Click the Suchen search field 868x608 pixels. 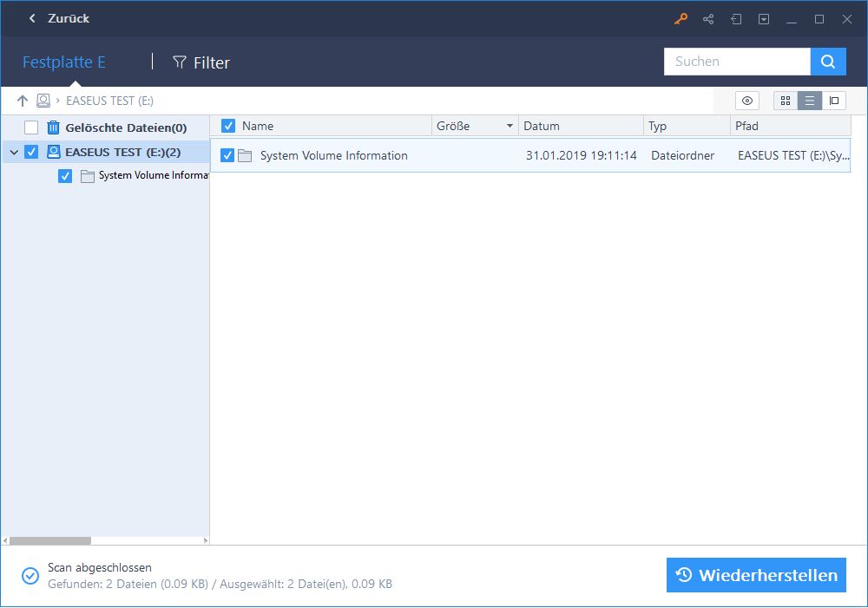click(737, 62)
